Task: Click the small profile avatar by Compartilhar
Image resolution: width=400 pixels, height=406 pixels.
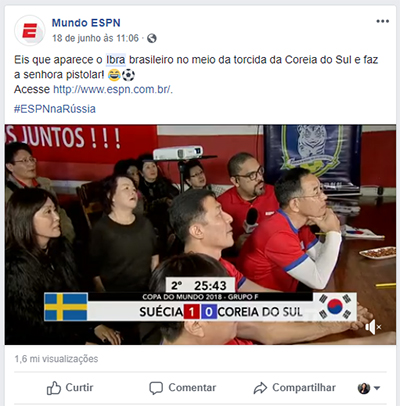Action: coord(364,388)
